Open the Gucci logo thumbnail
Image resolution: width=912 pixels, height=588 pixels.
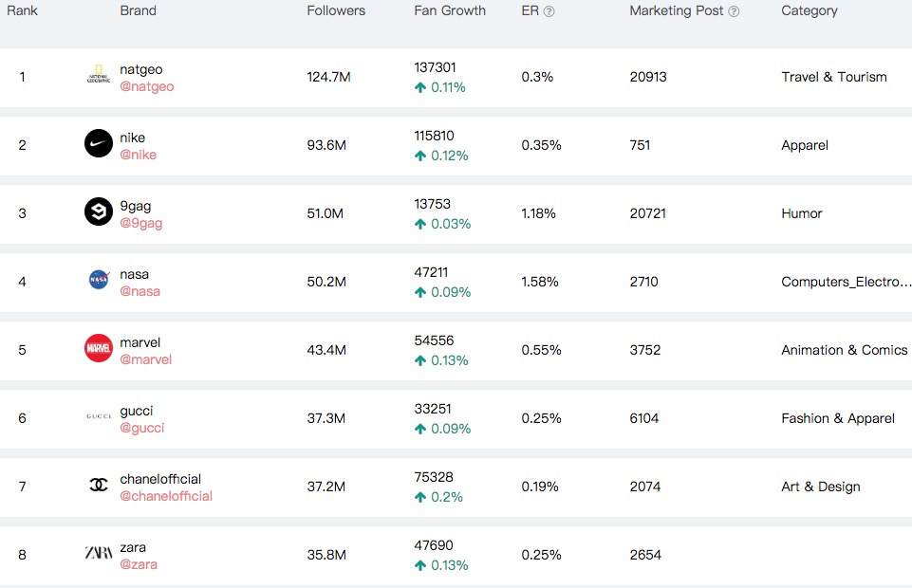pyautogui.click(x=99, y=416)
